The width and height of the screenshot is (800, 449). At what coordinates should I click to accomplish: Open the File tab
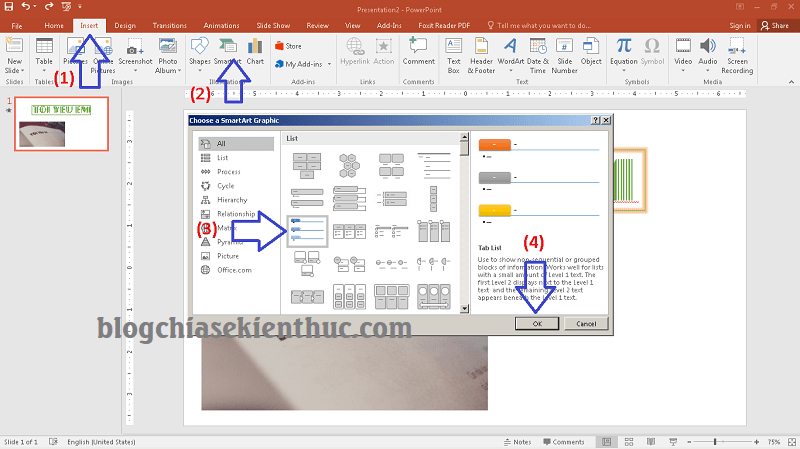17,26
